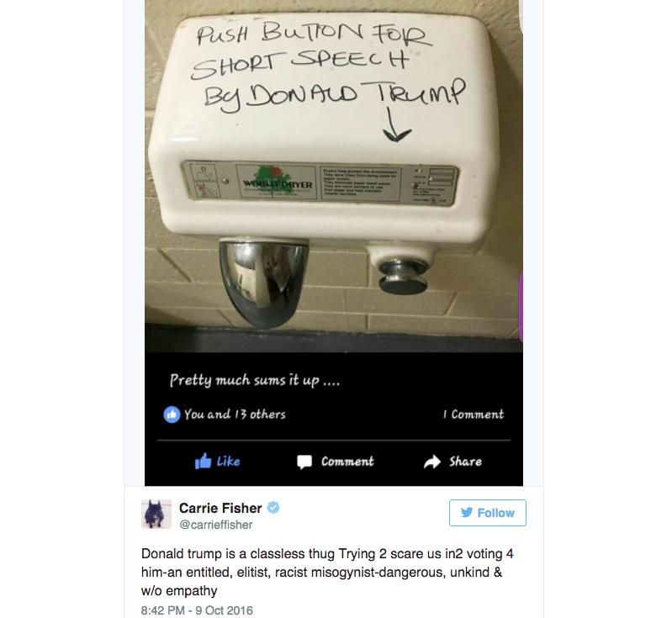Open the 8:42 PM - 9 Oct 2016 timestamp

tap(197, 610)
